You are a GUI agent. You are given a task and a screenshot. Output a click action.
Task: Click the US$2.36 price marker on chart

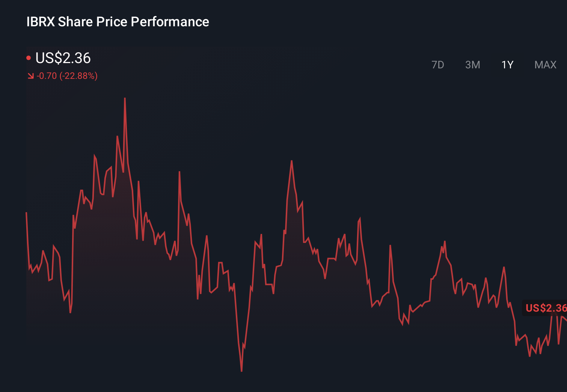tap(544, 308)
